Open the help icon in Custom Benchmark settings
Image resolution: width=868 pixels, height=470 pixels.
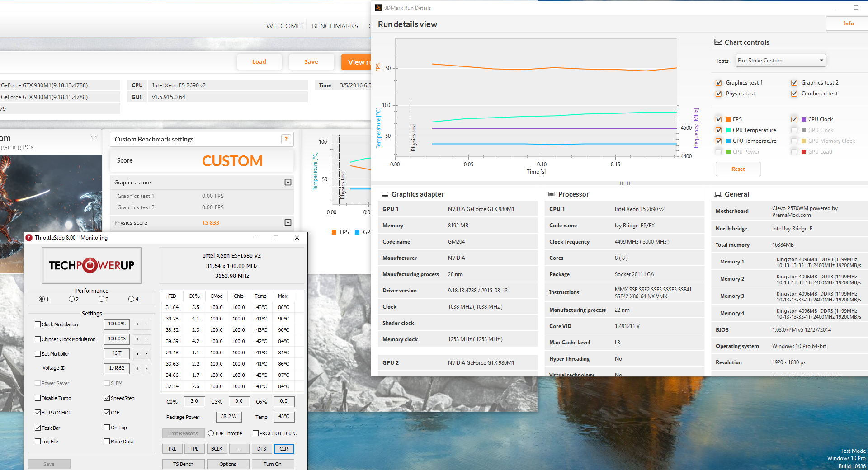[x=286, y=139]
